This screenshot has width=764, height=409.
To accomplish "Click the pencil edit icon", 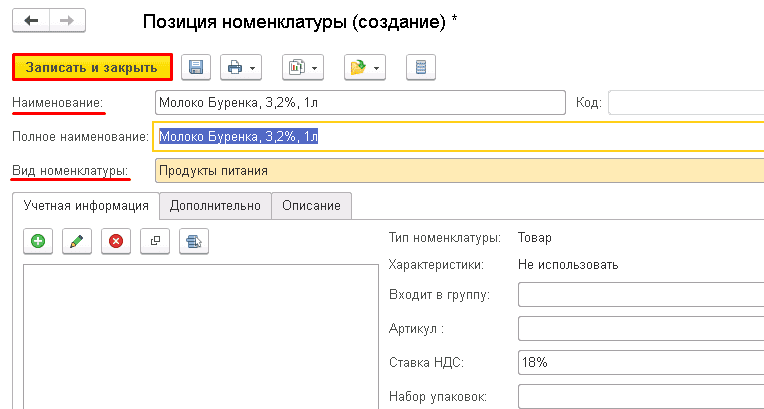I will 76,241.
